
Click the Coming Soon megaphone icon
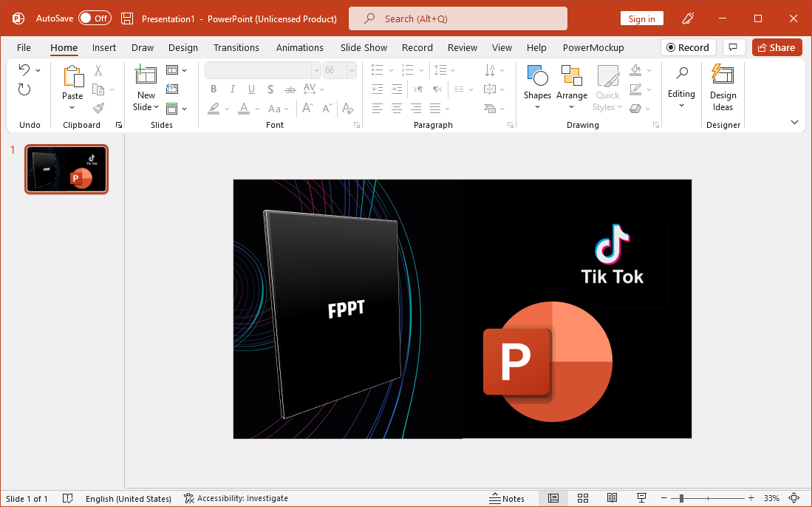688,18
